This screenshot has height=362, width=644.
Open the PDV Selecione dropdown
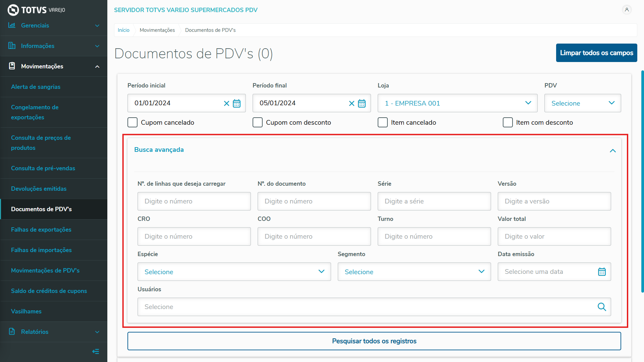(x=582, y=103)
